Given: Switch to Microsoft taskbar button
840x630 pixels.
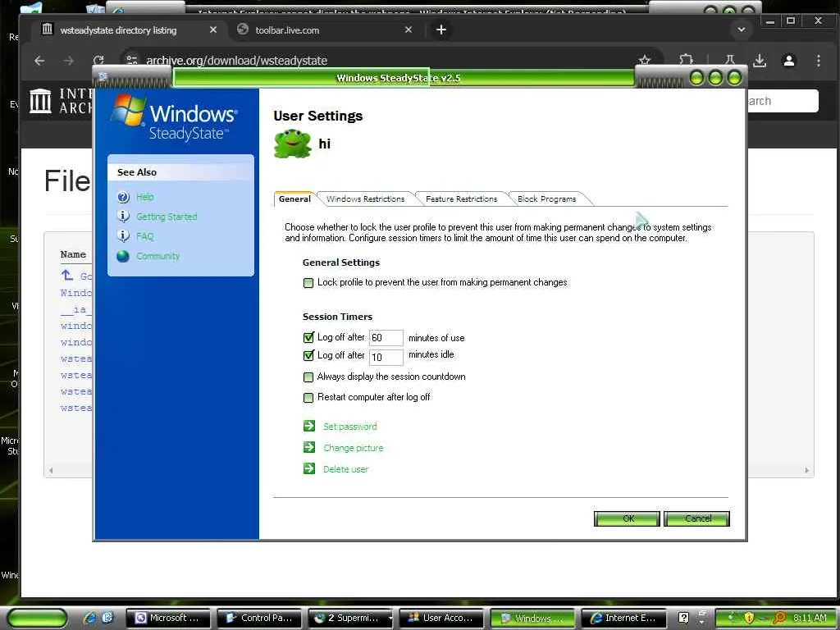Looking at the screenshot, I should click(170, 618).
